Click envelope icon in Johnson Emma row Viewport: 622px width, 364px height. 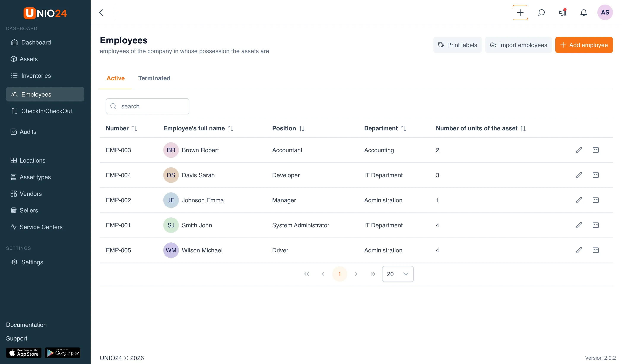point(595,200)
